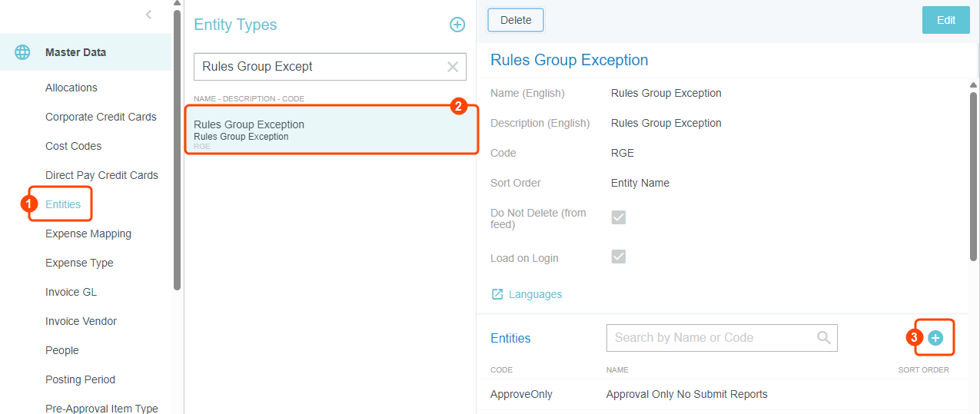The height and width of the screenshot is (414, 980).
Task: Add a new entity with plus icon
Action: coord(935,338)
